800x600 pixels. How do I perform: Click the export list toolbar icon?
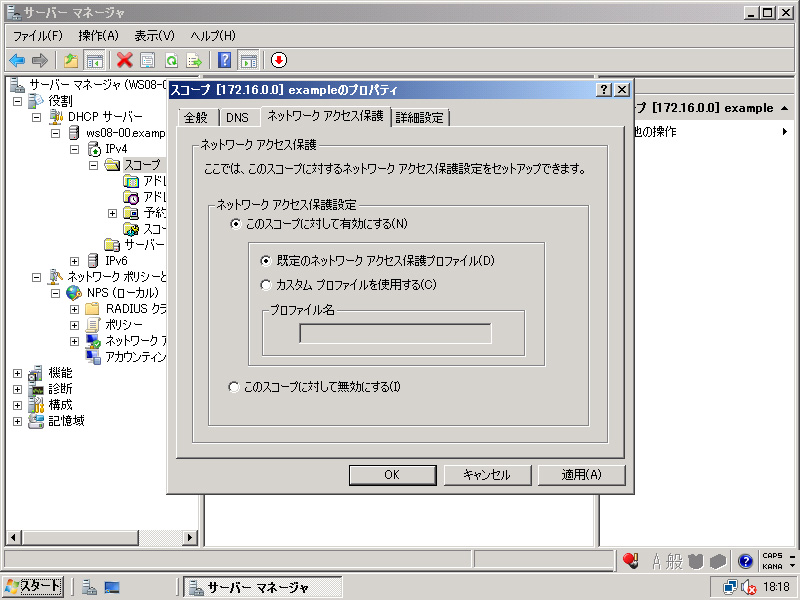coord(194,60)
